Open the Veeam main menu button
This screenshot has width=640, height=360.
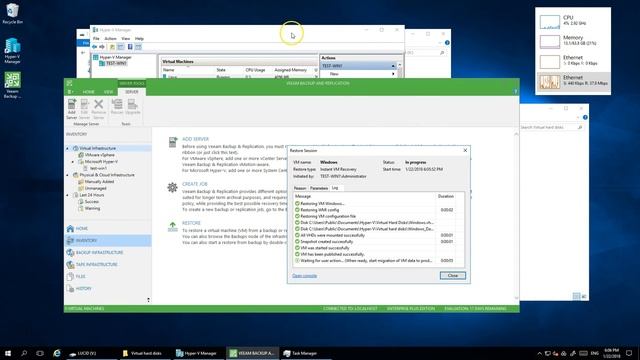point(71,92)
